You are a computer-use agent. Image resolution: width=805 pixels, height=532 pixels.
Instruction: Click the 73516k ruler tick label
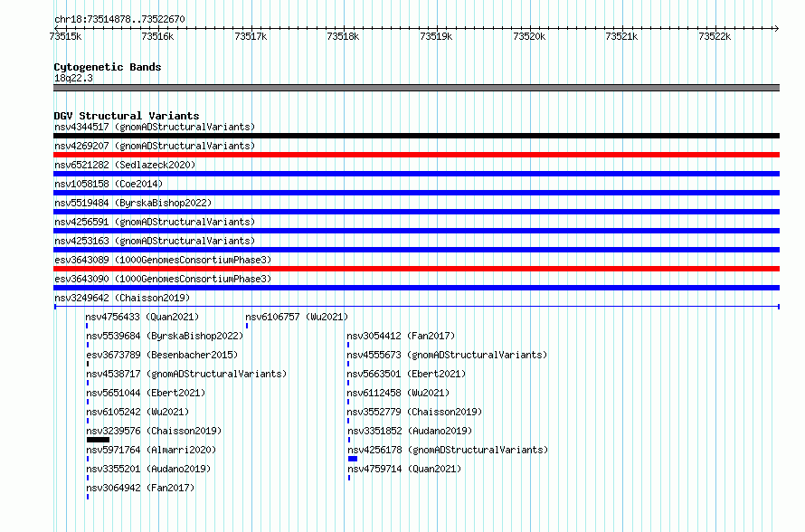(157, 36)
